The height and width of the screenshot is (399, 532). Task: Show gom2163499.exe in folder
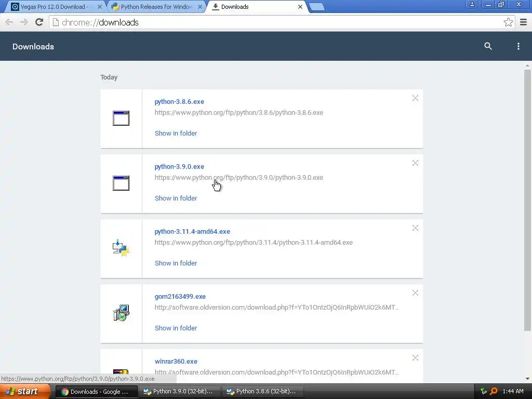(176, 328)
